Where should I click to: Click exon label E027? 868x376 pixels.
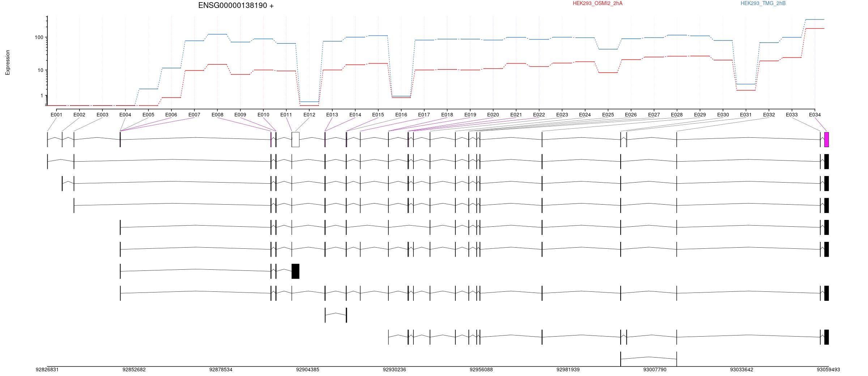point(654,115)
